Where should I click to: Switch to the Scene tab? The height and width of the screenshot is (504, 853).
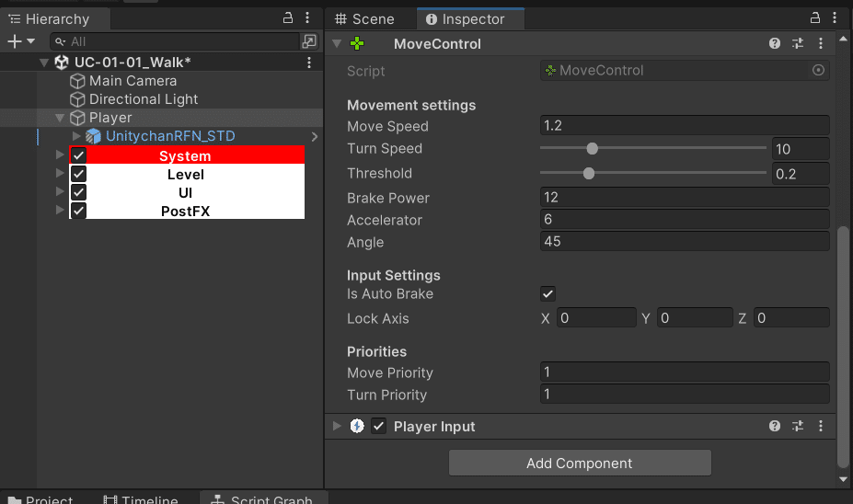tap(365, 19)
